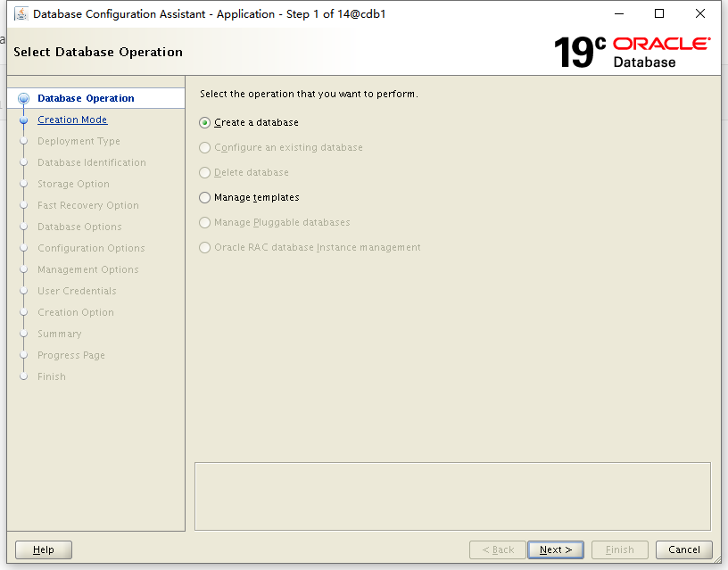Open the Creation Mode step link
728x570 pixels.
coord(72,120)
